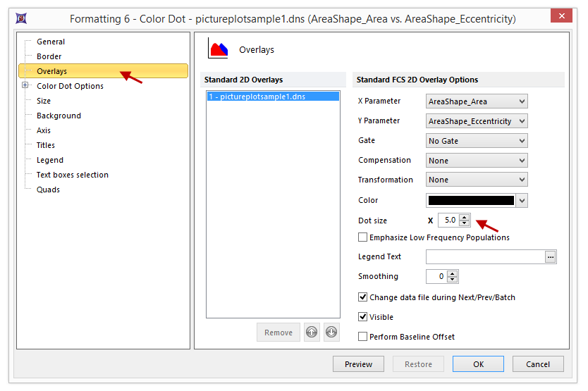
Task: Click the Legend Text ellipsis button
Action: click(551, 257)
